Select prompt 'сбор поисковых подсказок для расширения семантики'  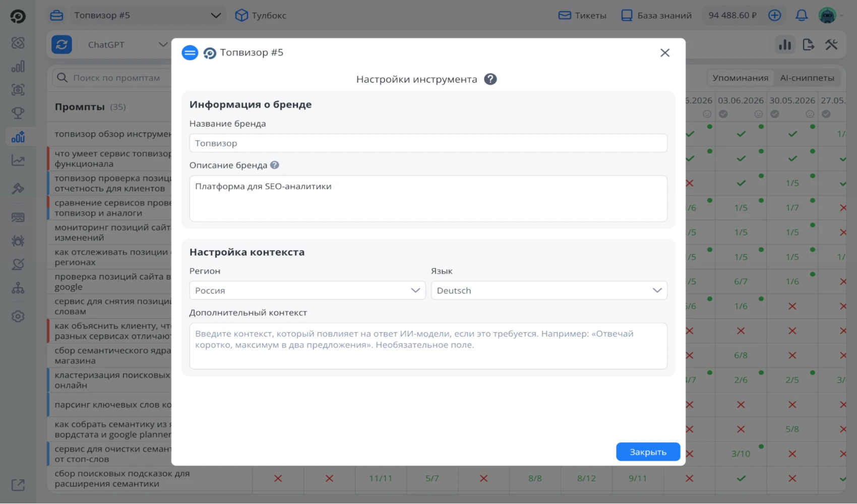point(122,478)
